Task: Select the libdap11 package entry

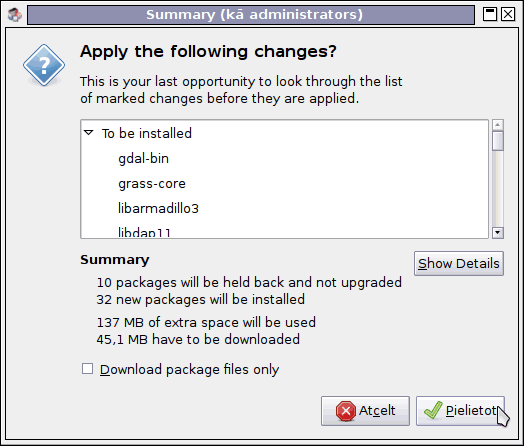Action: point(144,232)
